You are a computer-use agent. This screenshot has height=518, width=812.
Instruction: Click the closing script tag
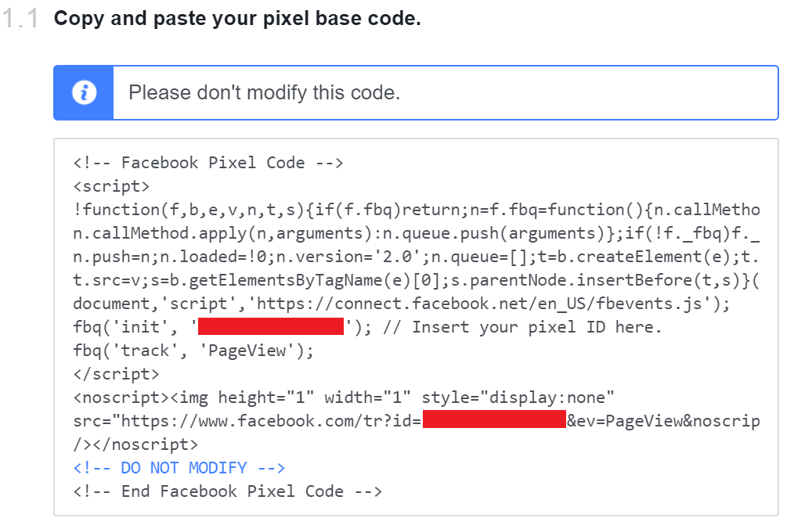tap(116, 374)
